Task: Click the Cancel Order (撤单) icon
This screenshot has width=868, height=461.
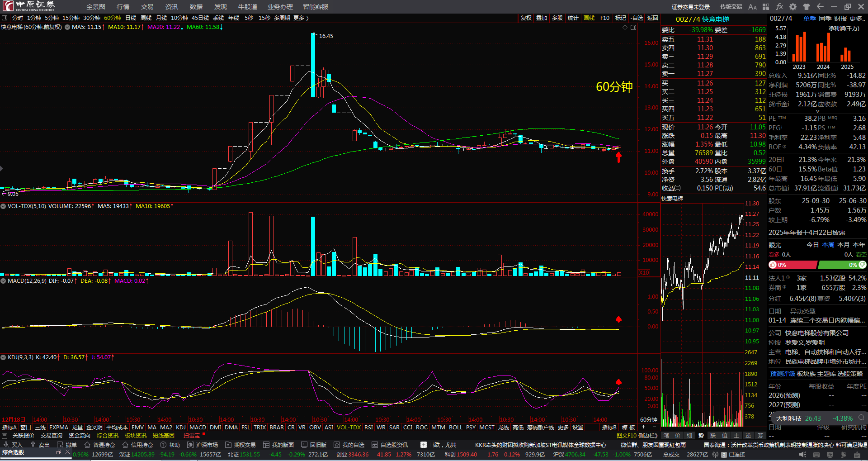Action: coord(60,445)
